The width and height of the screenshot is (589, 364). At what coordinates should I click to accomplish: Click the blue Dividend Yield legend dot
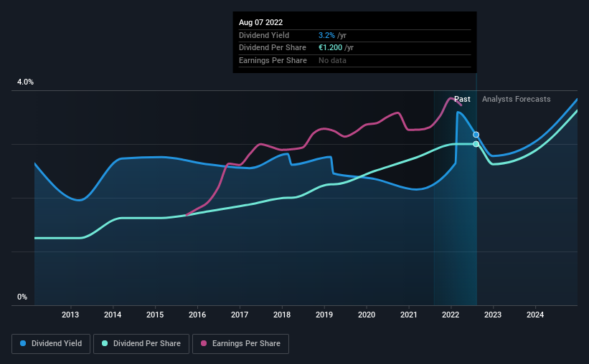click(x=23, y=343)
